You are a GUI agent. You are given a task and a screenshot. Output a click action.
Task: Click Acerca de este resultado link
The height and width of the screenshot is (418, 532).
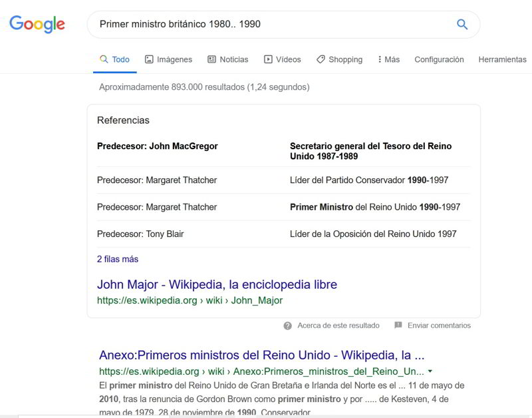point(338,325)
